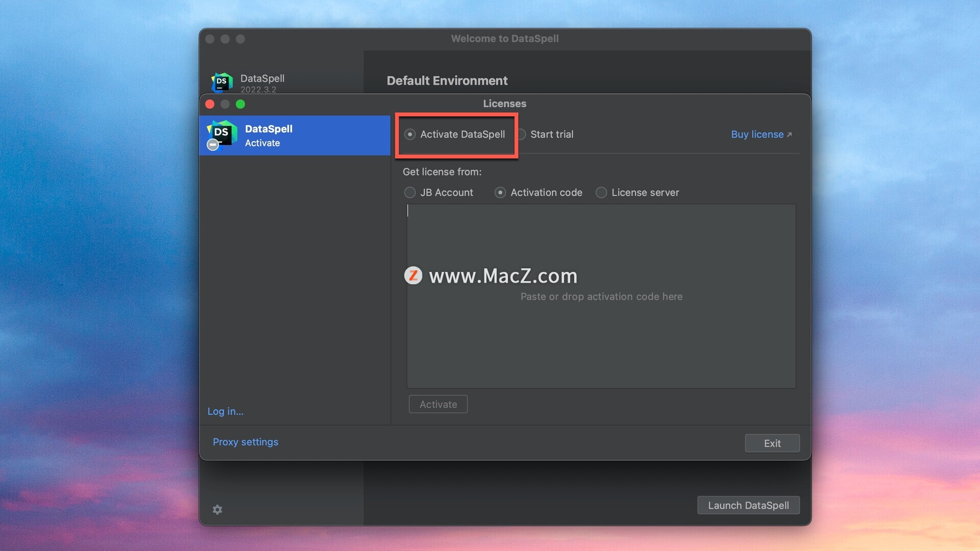This screenshot has height=551, width=980.
Task: Click the 'Get license from:' label
Action: (442, 172)
